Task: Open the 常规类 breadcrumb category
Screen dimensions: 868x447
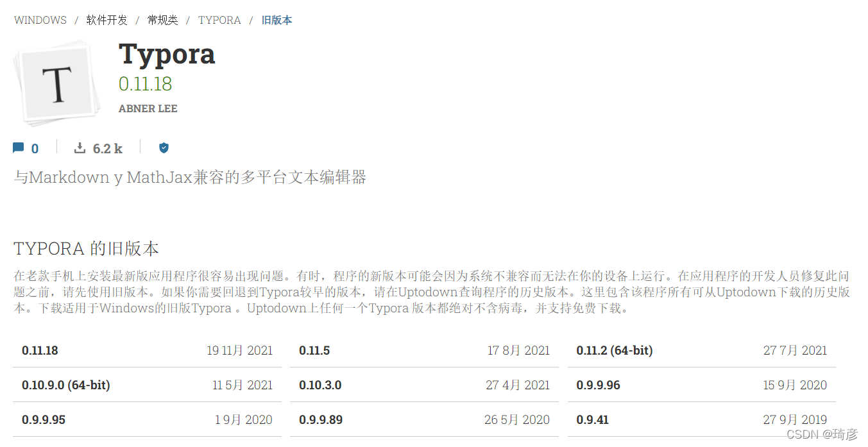Action: coord(163,20)
